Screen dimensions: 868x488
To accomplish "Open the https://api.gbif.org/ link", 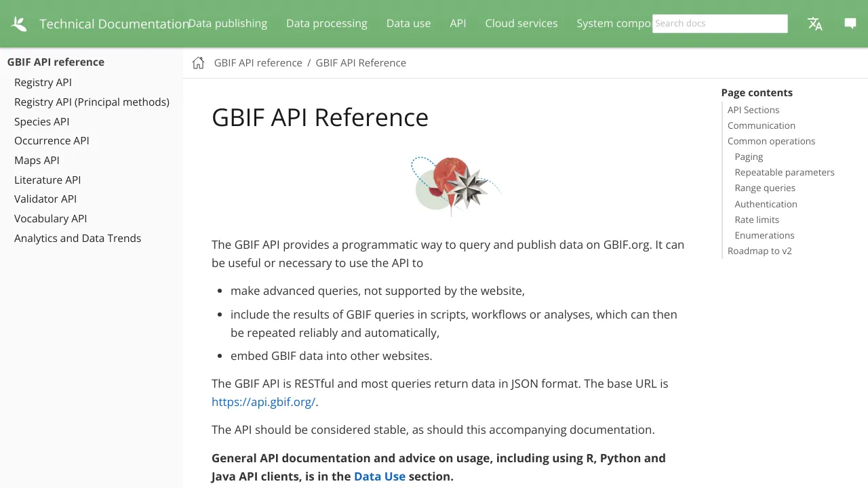I will (x=263, y=402).
